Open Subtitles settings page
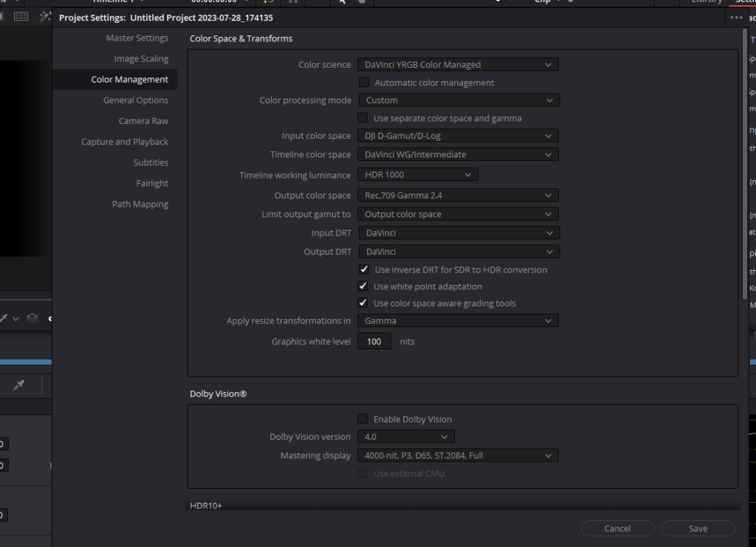 pos(151,162)
